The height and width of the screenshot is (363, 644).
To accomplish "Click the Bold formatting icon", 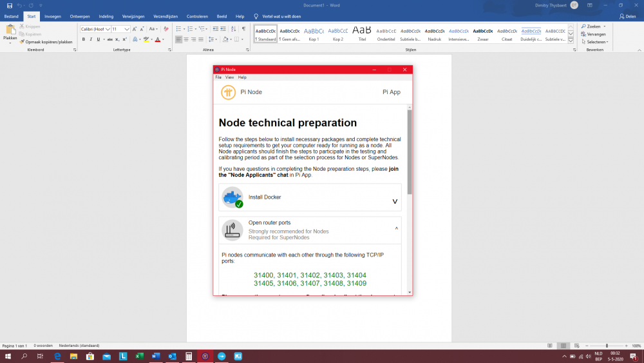I will [x=83, y=39].
